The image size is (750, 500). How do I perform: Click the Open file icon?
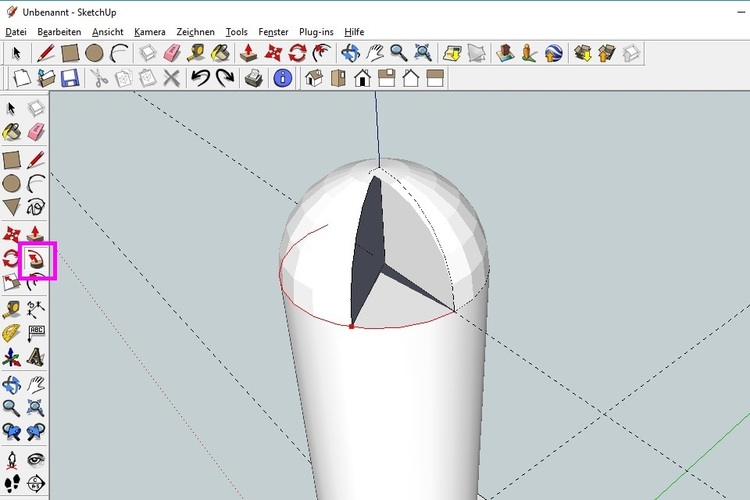(x=46, y=78)
